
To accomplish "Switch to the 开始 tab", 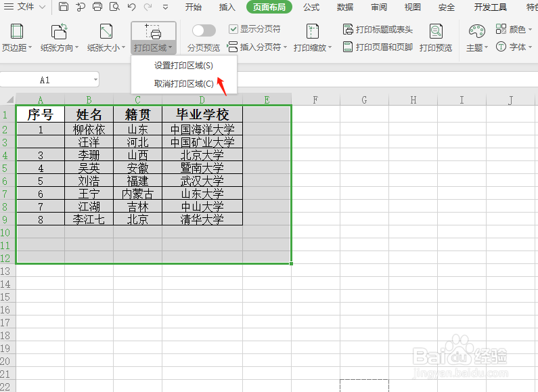I will pyautogui.click(x=193, y=7).
